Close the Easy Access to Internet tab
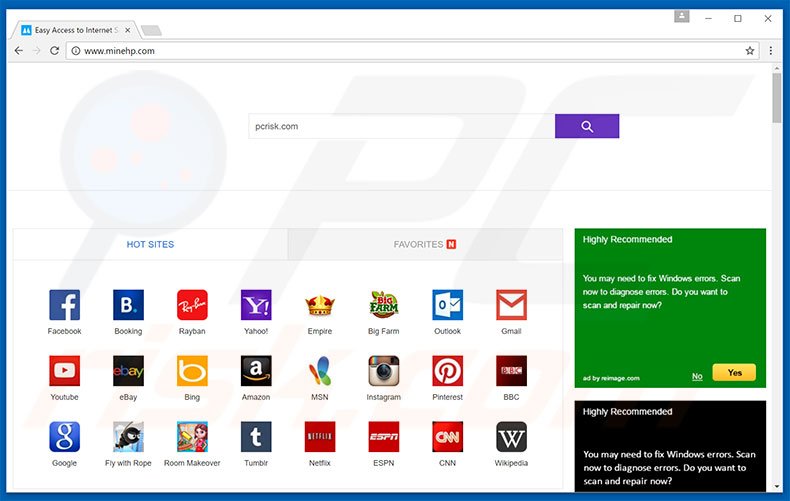Screen dimensions: 790x501 pos(128,30)
